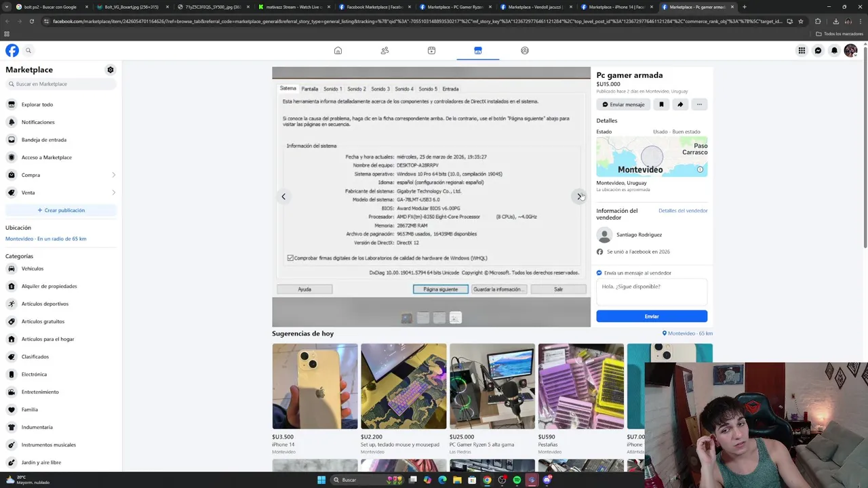Click Enviar mensaje button
868x488 pixels.
tap(623, 104)
